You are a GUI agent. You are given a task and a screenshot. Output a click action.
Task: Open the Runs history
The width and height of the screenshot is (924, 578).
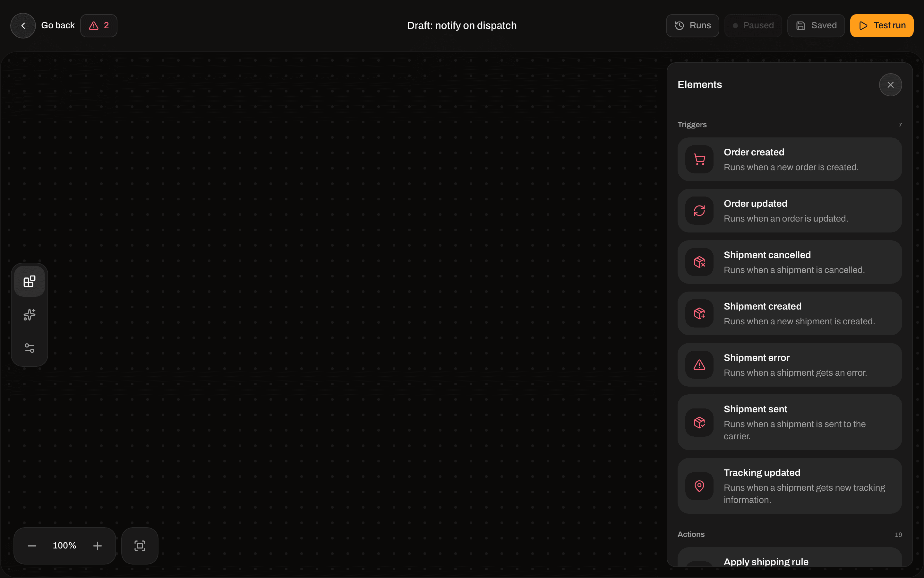(x=692, y=26)
